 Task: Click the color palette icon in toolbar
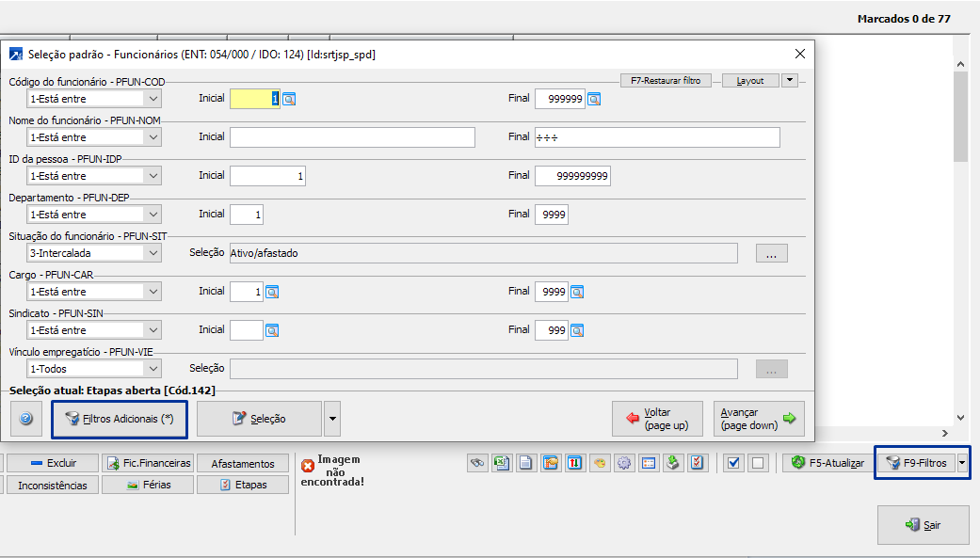click(600, 463)
